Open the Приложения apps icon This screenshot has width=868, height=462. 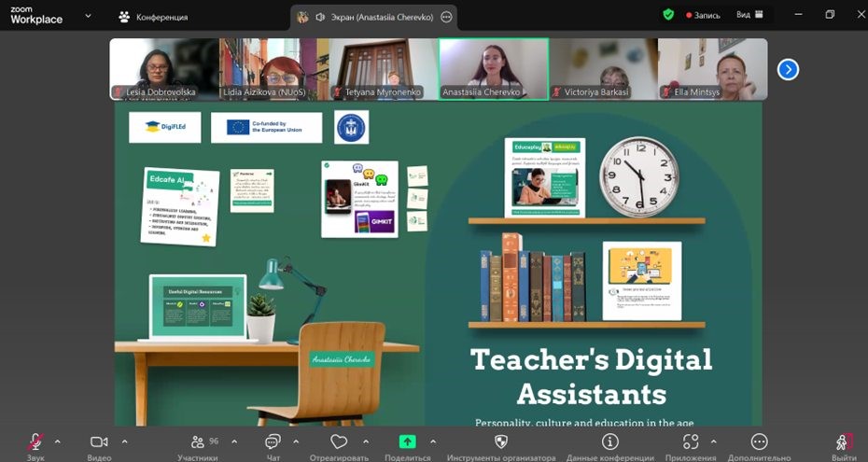pyautogui.click(x=691, y=442)
